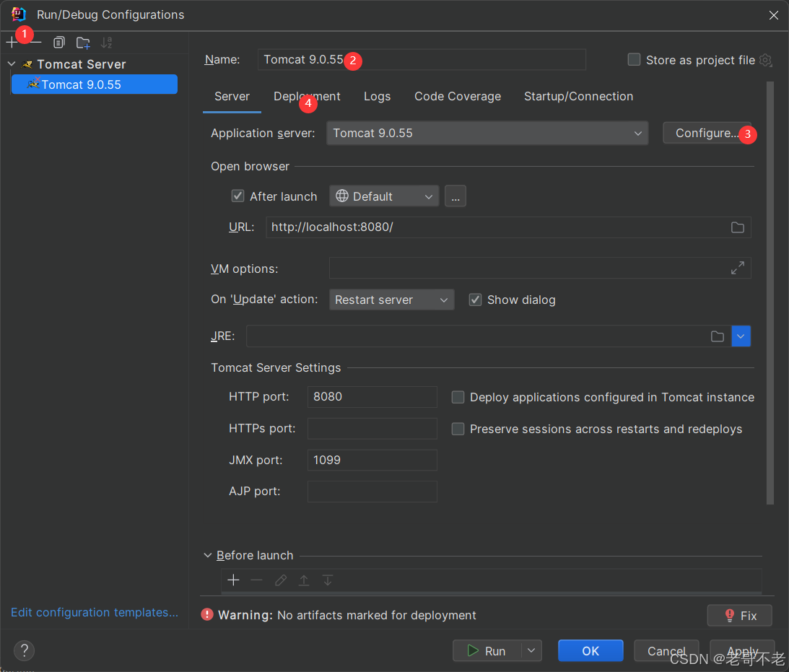789x672 pixels.
Task: Remove the selected configuration
Action: [x=35, y=43]
